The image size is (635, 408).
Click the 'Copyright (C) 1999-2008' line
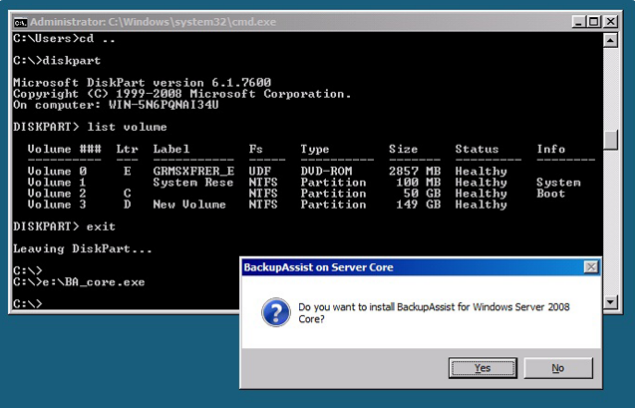182,94
